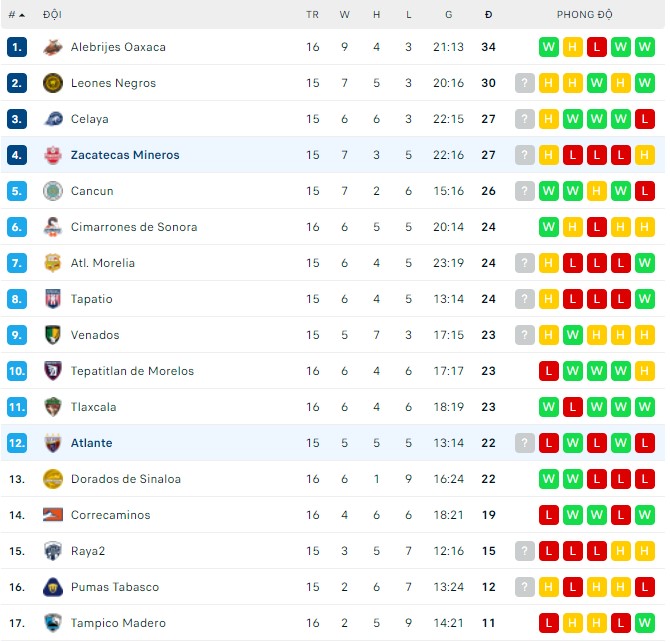
Task: Click the Cancun team logo
Action: [53, 191]
